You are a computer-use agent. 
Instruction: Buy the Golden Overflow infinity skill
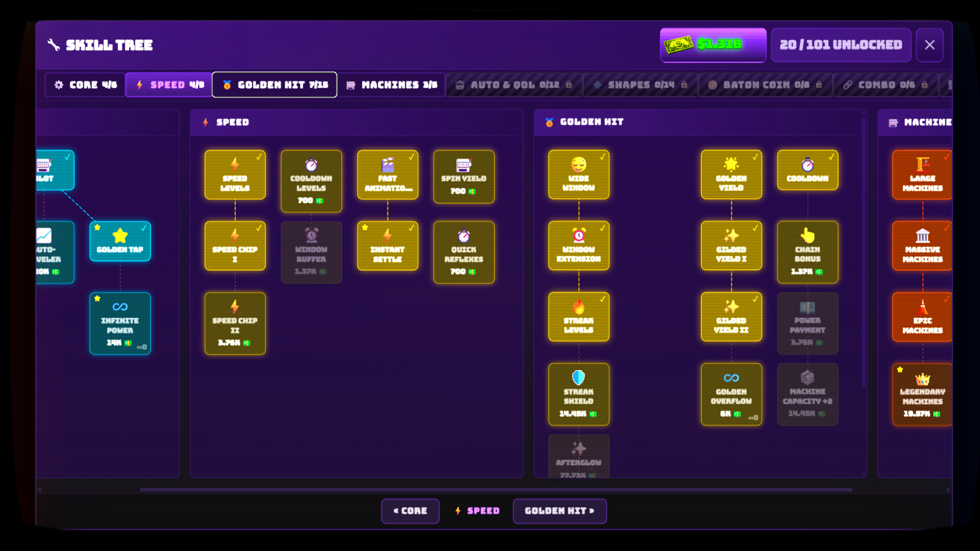pos(731,394)
